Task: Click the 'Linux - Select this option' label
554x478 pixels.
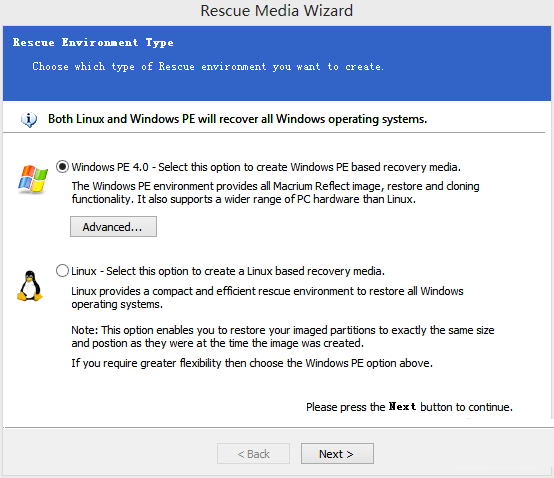Action: point(228,271)
